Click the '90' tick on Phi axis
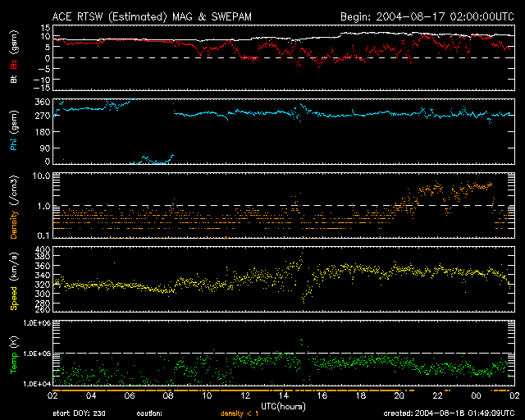This screenshot has height=420, width=525. [x=45, y=148]
